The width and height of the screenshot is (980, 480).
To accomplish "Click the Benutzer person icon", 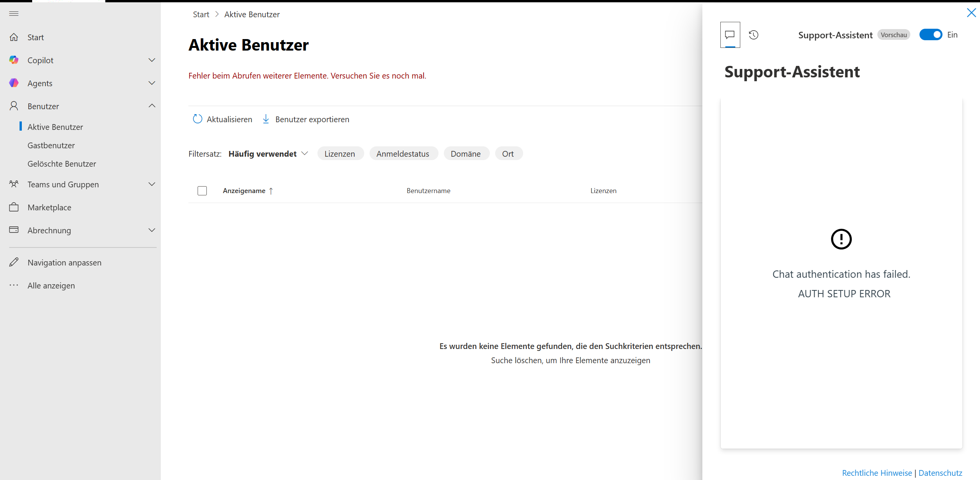I will pos(14,106).
